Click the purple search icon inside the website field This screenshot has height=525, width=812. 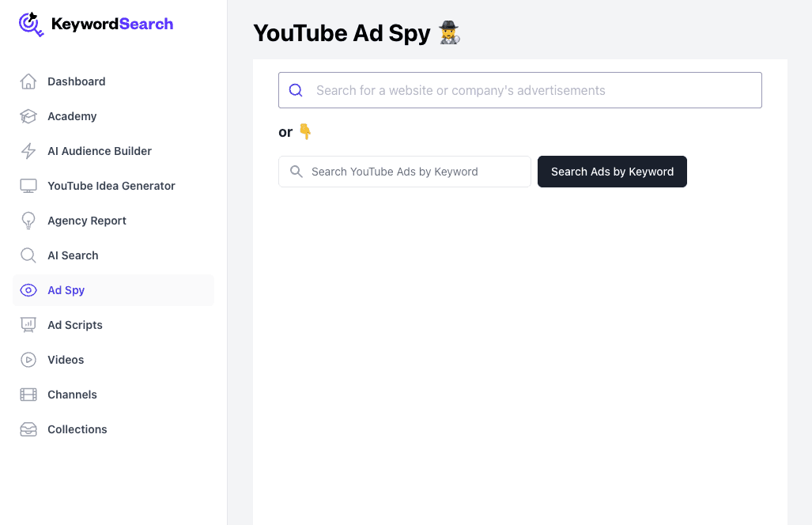tap(296, 90)
